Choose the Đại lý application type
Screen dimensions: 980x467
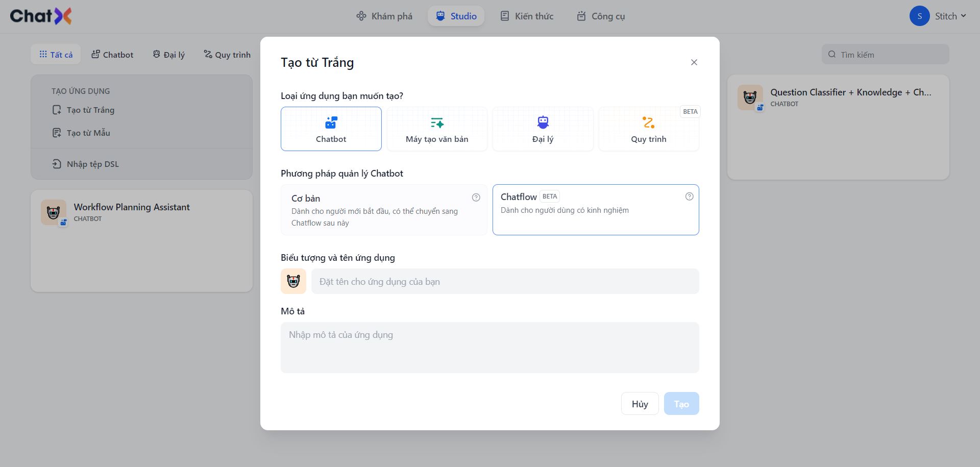pyautogui.click(x=543, y=129)
